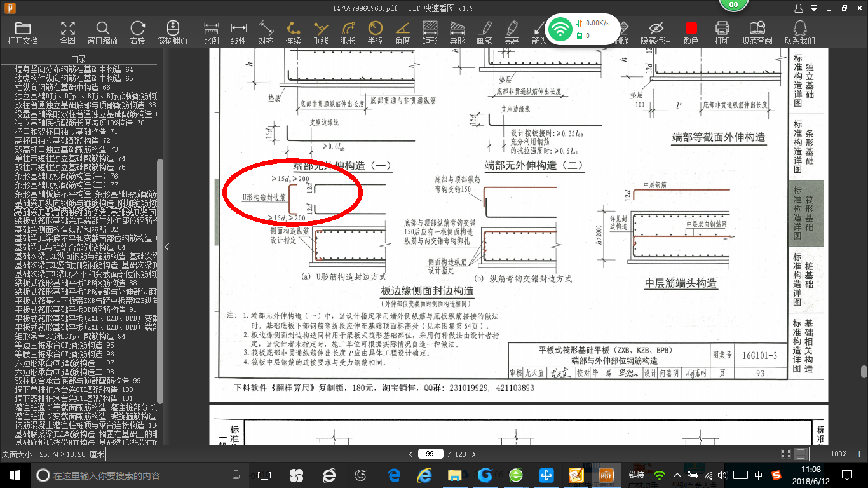868x488 pixels.
Task: Open bookmark 等边三桩承台CTj配筋构造 95
Action: (x=64, y=345)
